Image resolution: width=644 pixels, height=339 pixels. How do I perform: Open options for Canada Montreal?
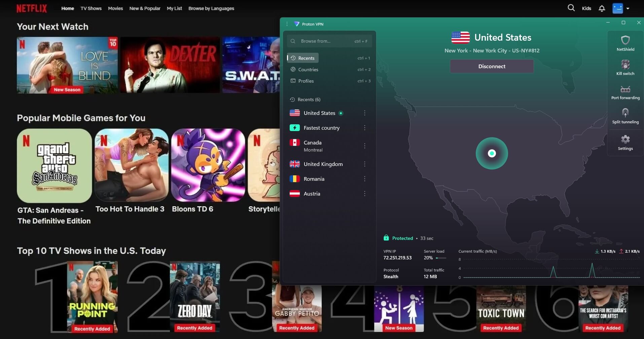(365, 146)
